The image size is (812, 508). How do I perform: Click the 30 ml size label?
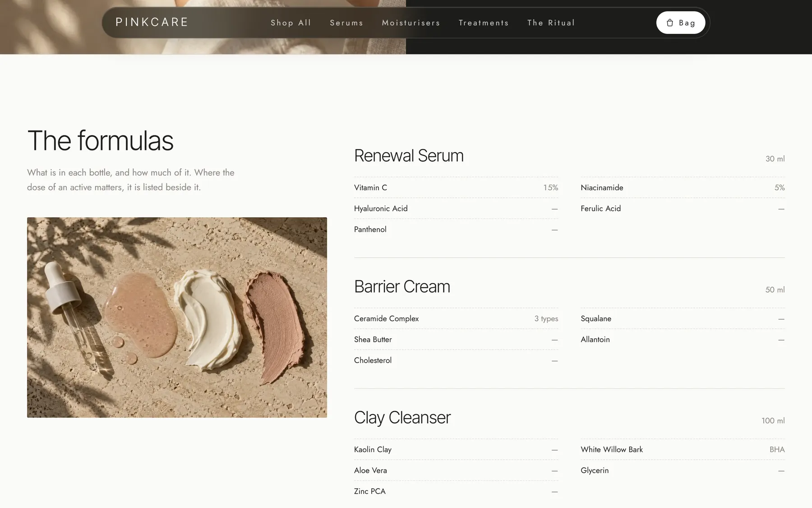775,159
